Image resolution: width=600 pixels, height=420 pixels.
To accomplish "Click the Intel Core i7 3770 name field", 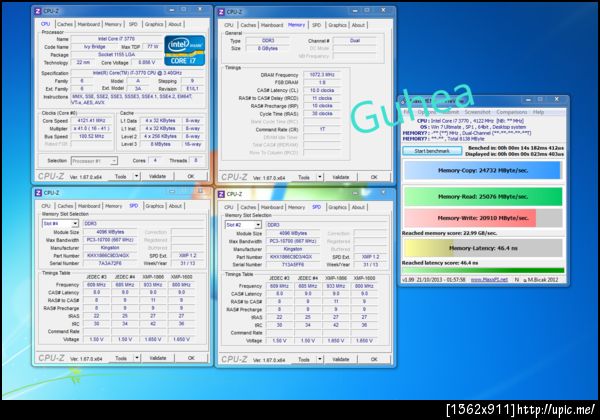I will point(116,39).
